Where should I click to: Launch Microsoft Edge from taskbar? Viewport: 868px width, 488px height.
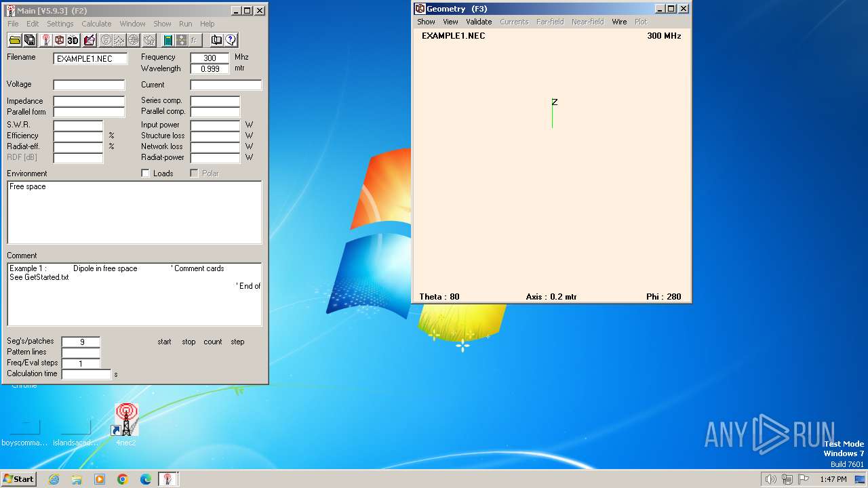coord(146,479)
